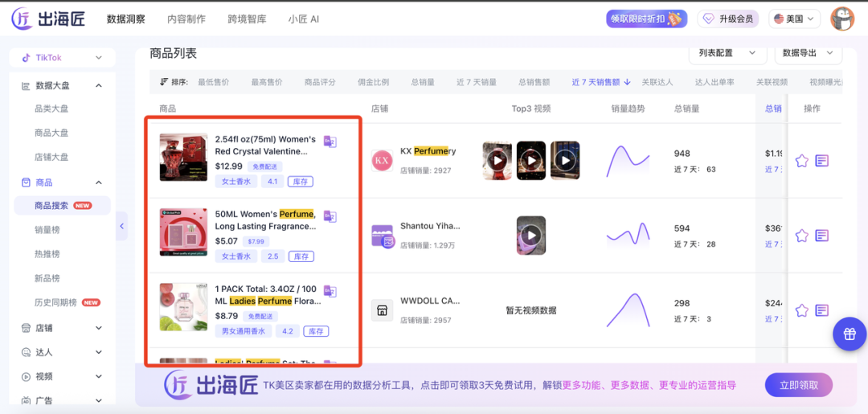Toggle the 近 7 天销售额 sort order
The height and width of the screenshot is (414, 868).
(x=601, y=82)
